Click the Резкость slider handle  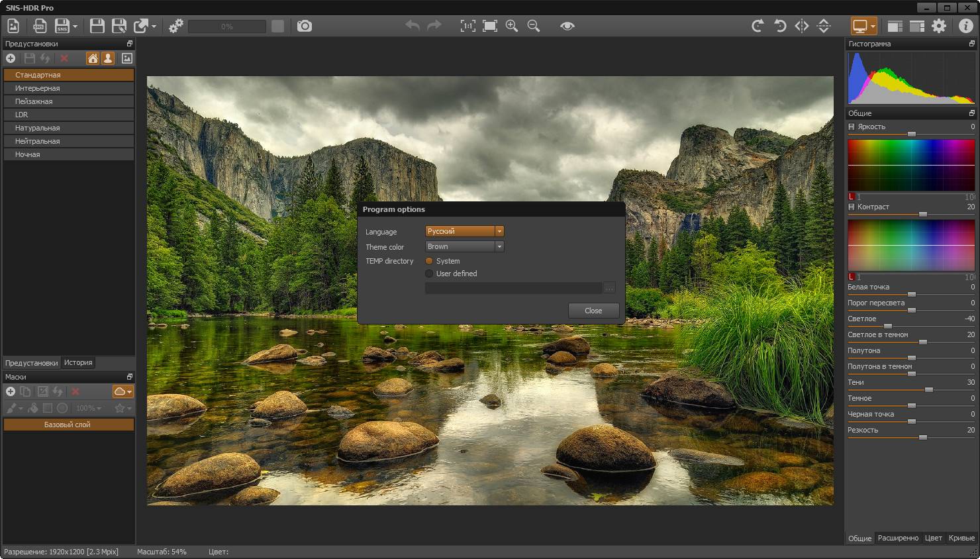(x=923, y=438)
